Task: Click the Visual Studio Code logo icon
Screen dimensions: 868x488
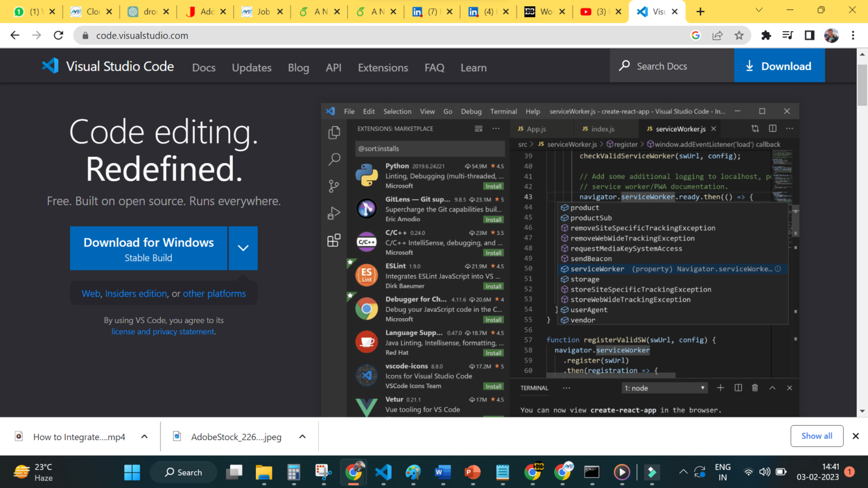Action: [50, 66]
